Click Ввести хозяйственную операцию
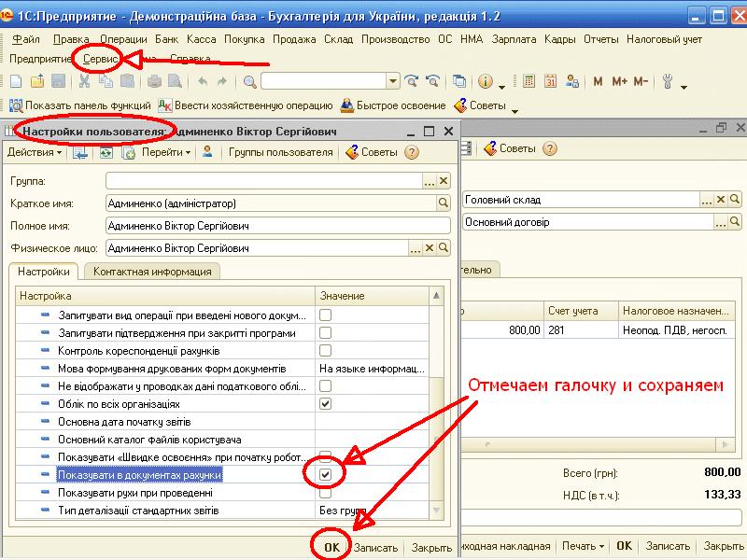747x560 pixels. click(246, 105)
